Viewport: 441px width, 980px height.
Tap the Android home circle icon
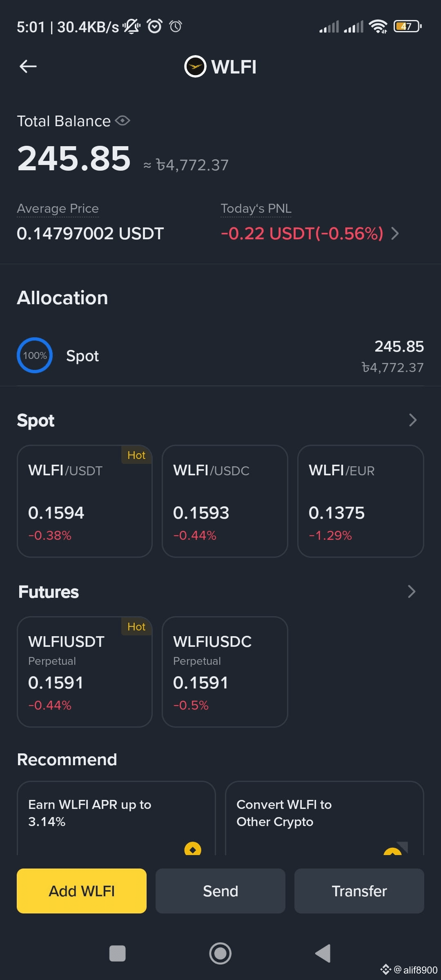[220, 953]
